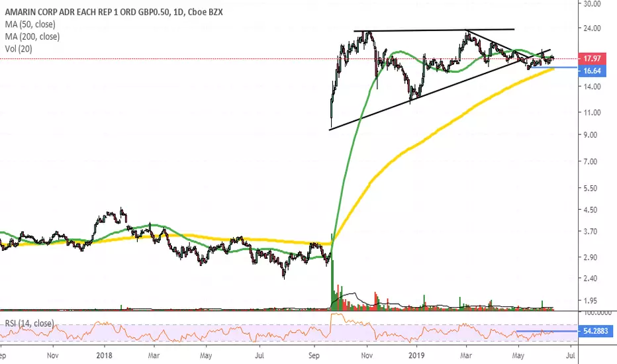This screenshot has width=617, height=364.
Task: Click the 2.90 price axis label
Action: click(591, 257)
